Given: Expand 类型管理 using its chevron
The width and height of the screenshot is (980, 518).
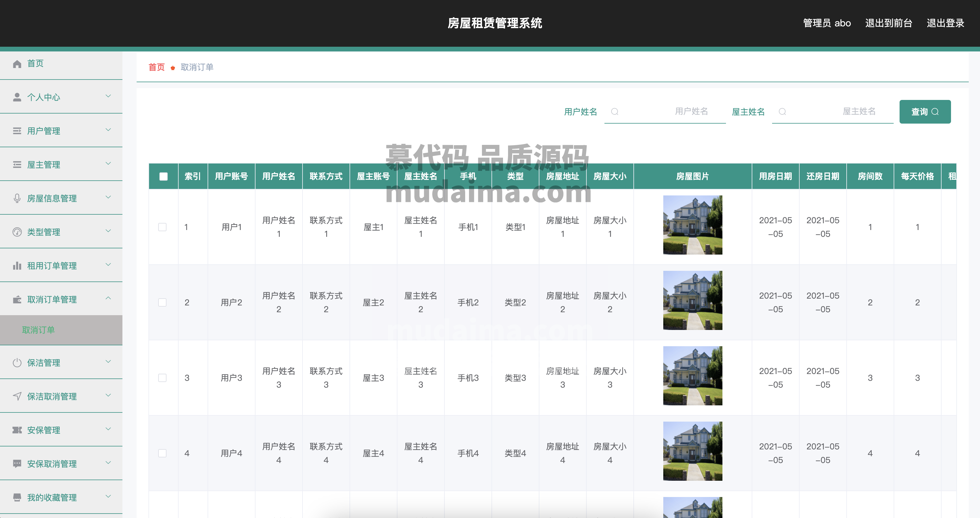Looking at the screenshot, I should click(108, 231).
